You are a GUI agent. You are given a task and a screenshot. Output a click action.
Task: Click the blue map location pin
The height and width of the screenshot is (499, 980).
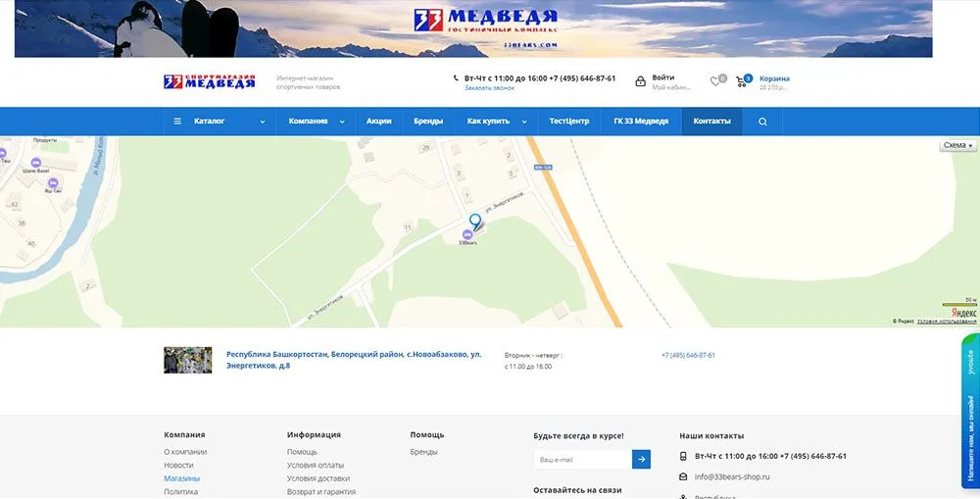[475, 223]
